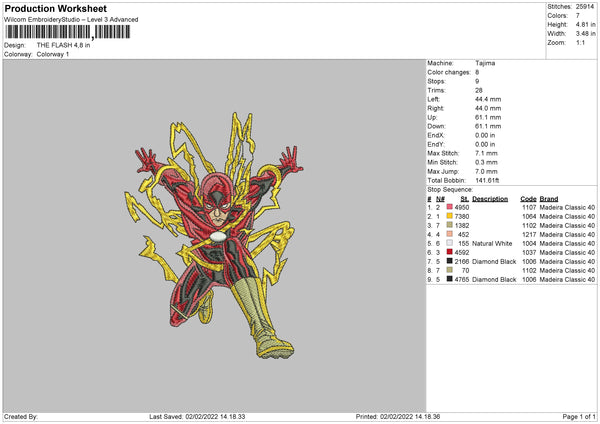Select the Stops value 9
The height and width of the screenshot is (424, 600).
(x=477, y=81)
